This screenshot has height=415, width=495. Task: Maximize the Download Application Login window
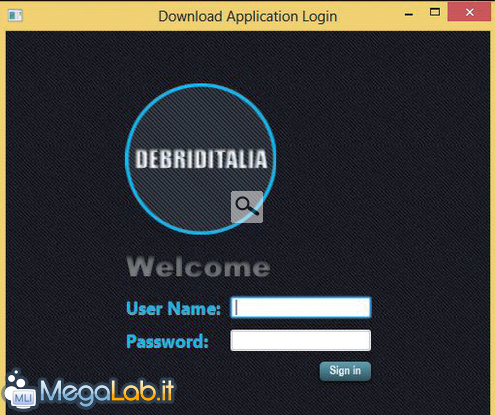435,13
